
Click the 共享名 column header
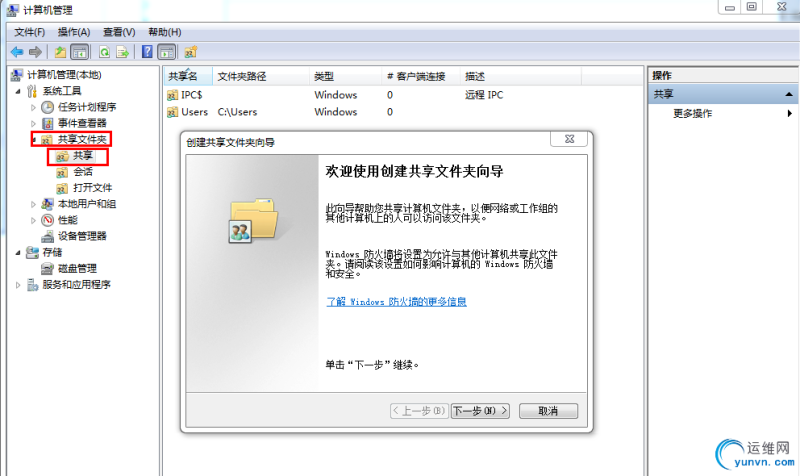pyautogui.click(x=184, y=76)
